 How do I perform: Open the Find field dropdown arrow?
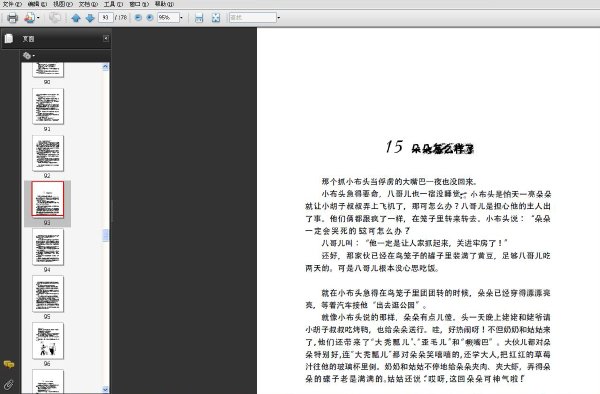pos(279,18)
